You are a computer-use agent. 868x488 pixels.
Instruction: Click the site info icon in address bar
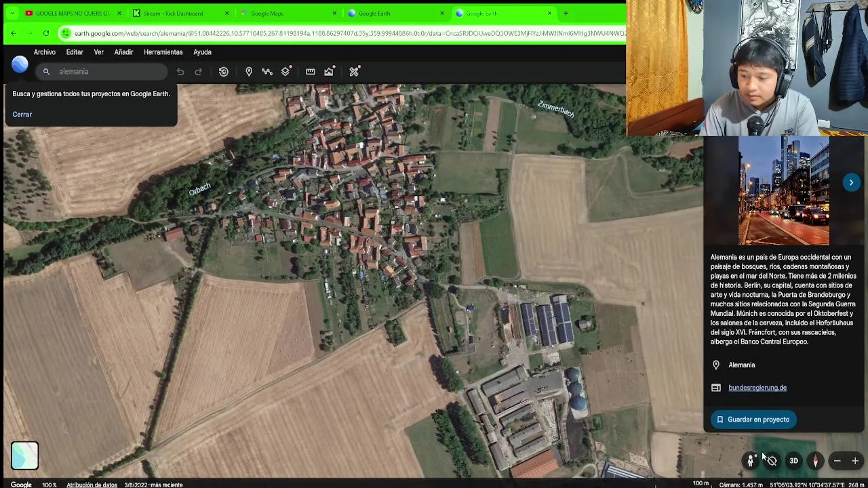[65, 33]
